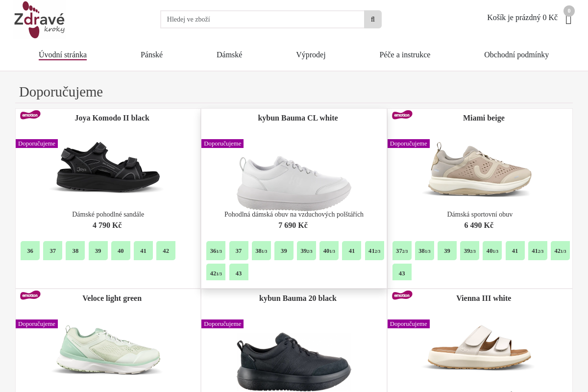Open Výprodej menu item
This screenshot has width=588, height=392.
pos(311,55)
